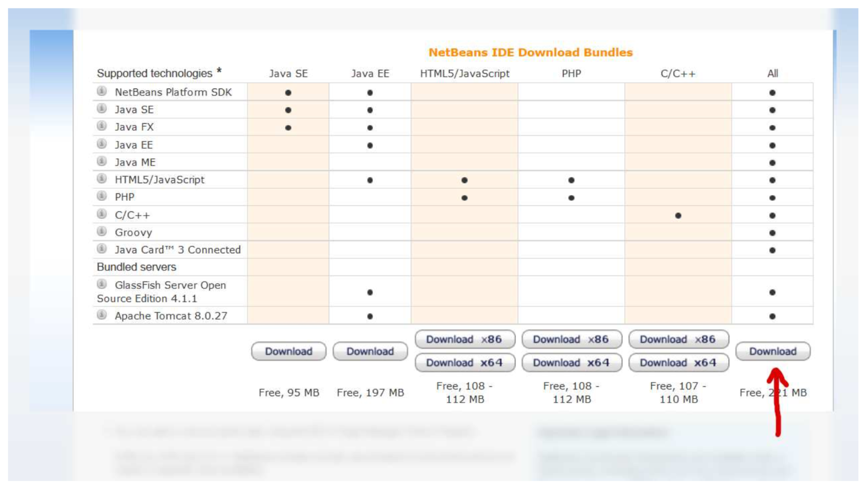Click the Java ME bullet in All column
Screen dimensions: 868x489
pos(772,163)
